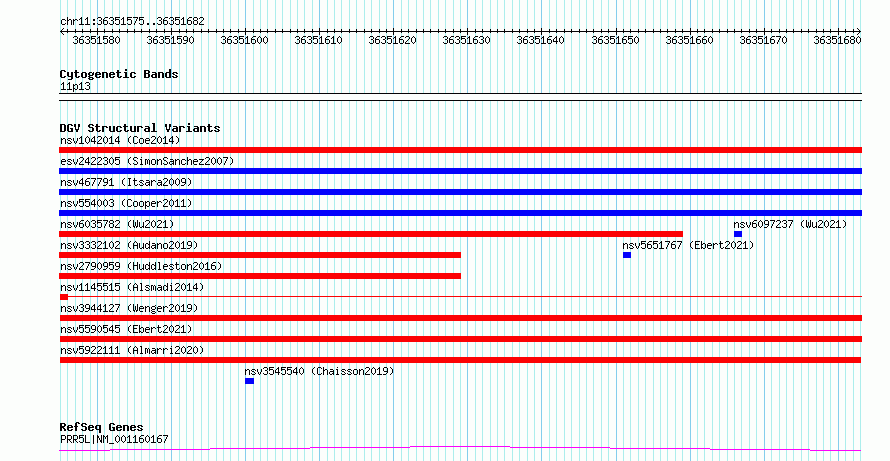Open nsv3944127 (Wenger2019) label
The image size is (890, 461).
pos(129,308)
